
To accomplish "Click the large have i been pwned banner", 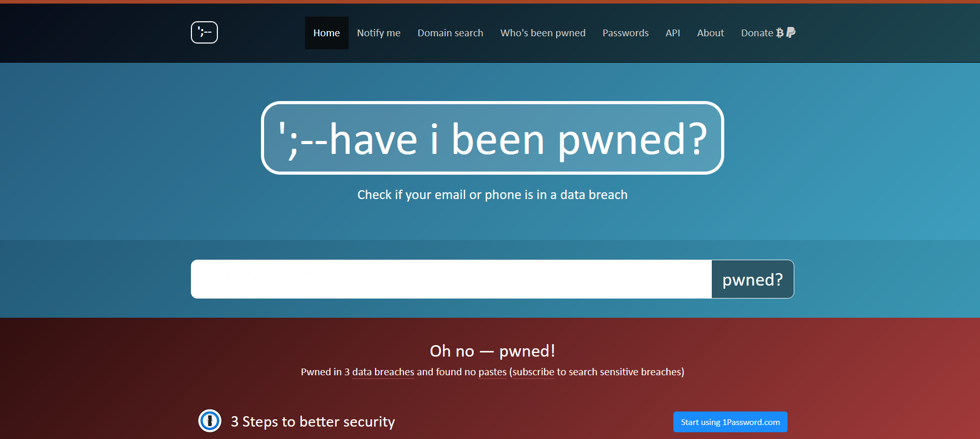I will (492, 138).
